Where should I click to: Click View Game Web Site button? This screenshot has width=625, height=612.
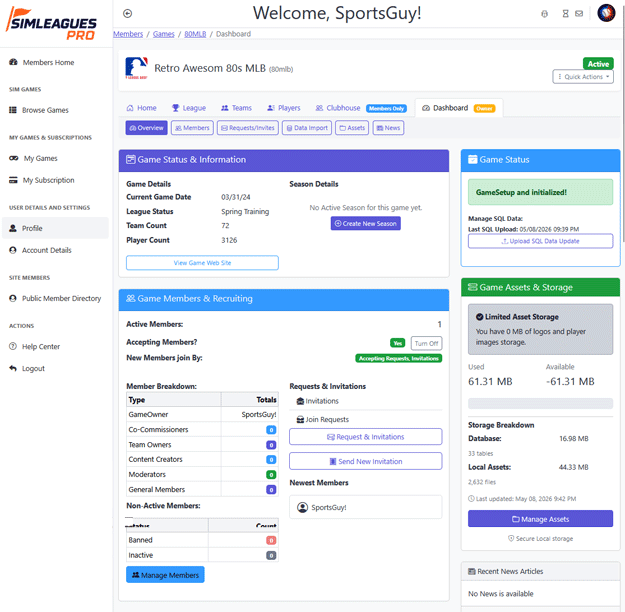pyautogui.click(x=202, y=263)
